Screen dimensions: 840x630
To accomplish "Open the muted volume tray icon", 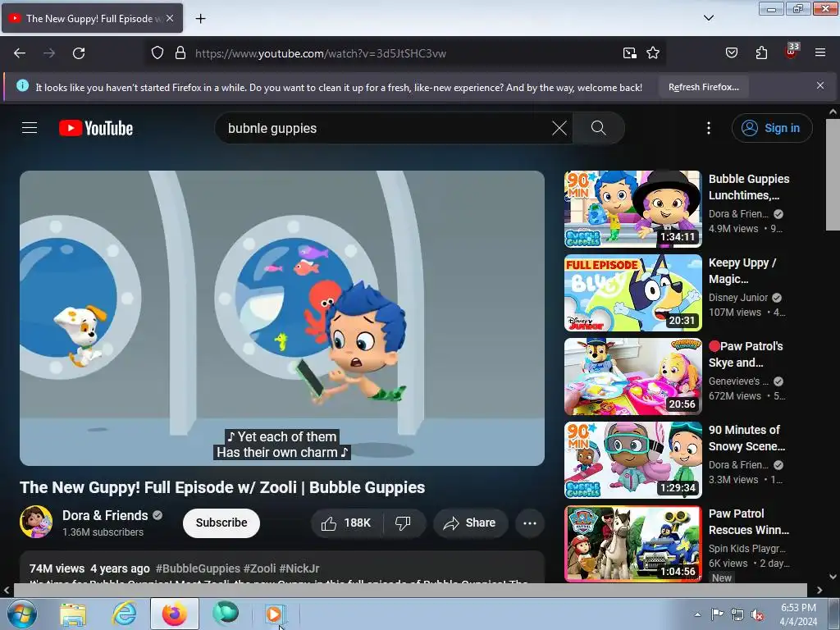I will (x=757, y=614).
